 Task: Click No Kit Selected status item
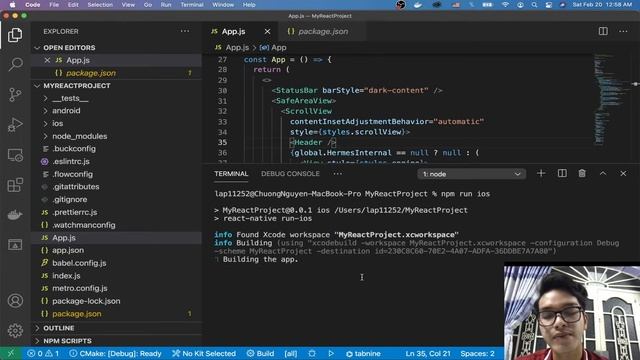(x=204, y=353)
